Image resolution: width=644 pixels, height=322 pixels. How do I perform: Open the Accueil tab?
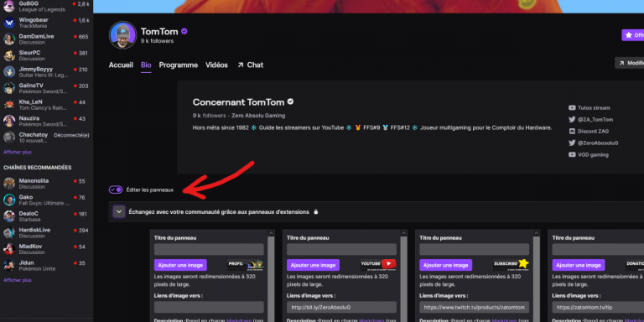click(x=121, y=65)
